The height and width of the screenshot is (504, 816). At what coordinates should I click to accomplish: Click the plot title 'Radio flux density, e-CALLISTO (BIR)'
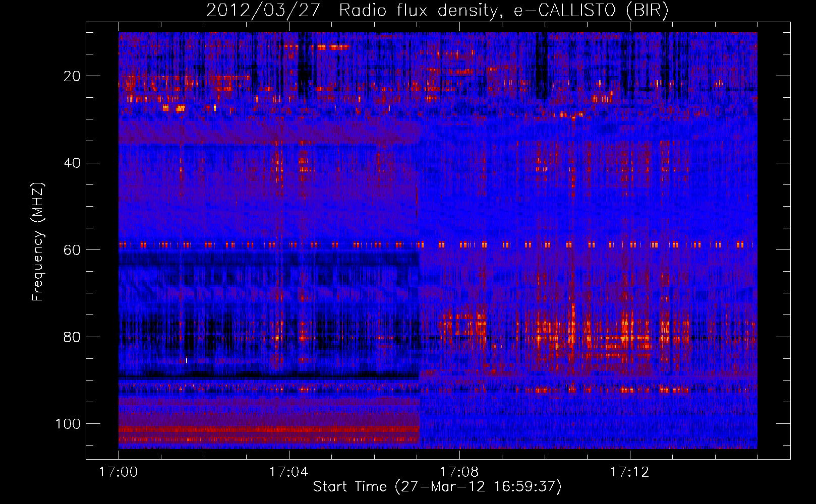click(x=503, y=11)
